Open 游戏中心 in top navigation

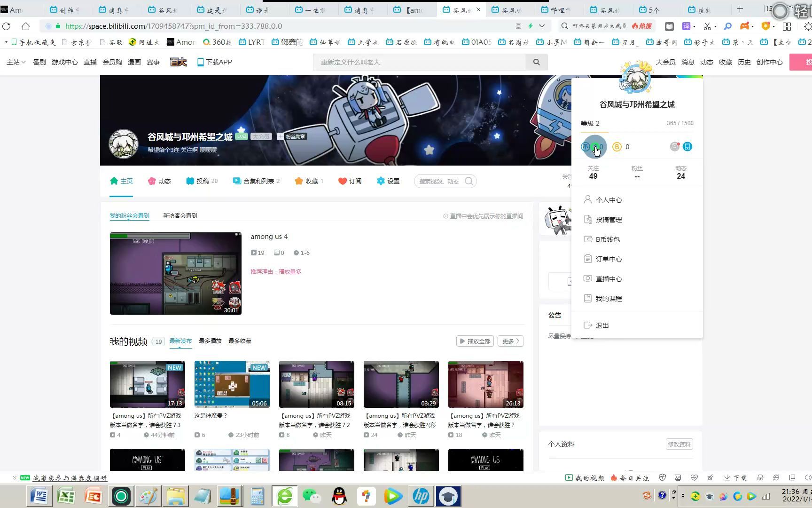65,62
